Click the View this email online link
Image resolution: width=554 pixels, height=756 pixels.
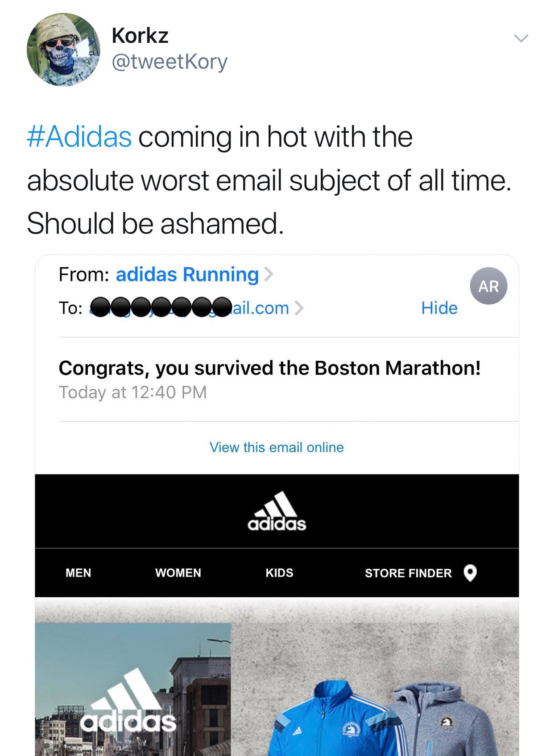(x=277, y=447)
